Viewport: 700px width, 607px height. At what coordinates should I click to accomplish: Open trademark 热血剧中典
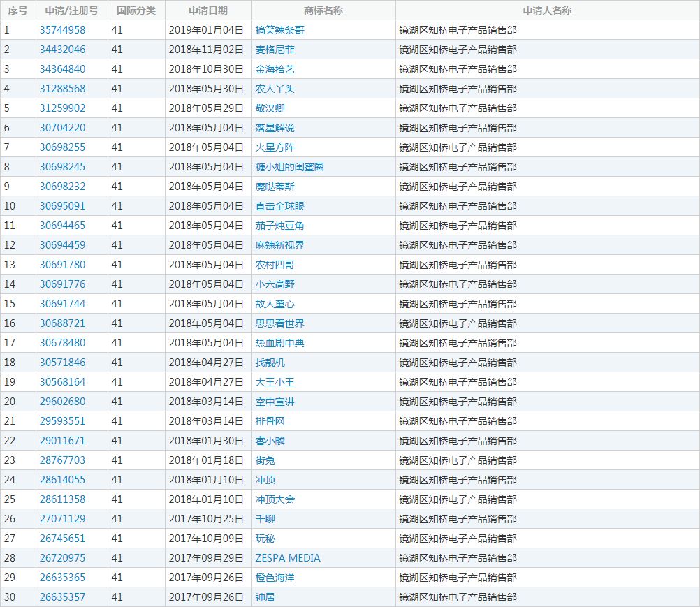[x=280, y=343]
